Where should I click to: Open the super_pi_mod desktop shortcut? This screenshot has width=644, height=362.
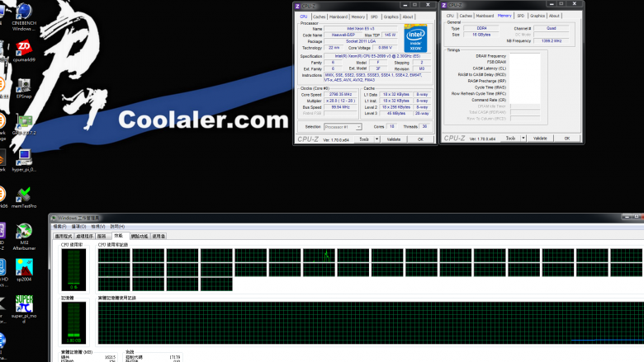(24, 309)
